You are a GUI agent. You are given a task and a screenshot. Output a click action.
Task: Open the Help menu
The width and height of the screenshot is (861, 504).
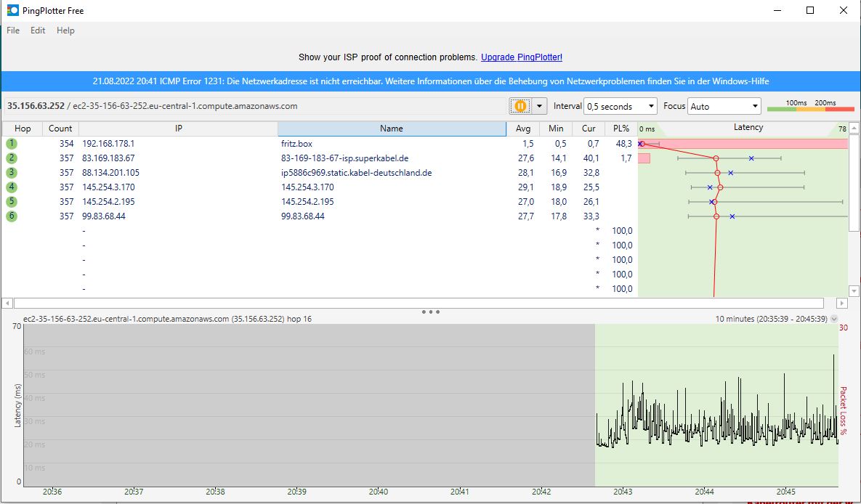tap(65, 31)
